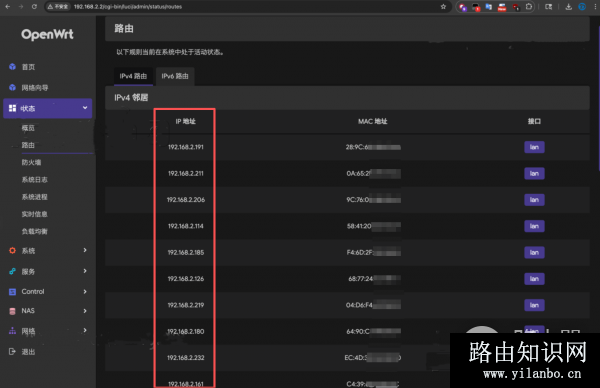The image size is (600, 388).
Task: Select IP 192.168.2.126 cell
Action: click(x=186, y=279)
